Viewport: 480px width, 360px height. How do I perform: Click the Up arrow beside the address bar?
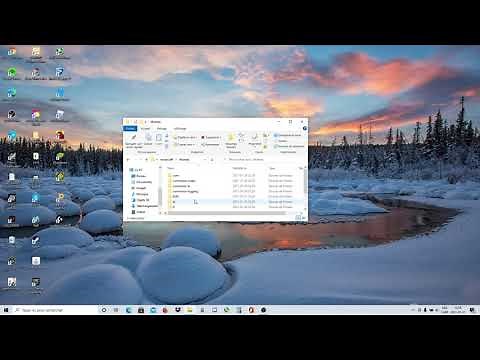click(x=146, y=160)
